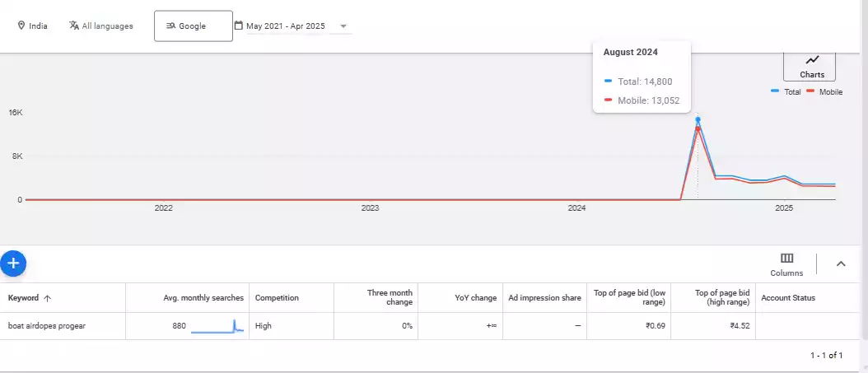Click the India location pin icon
The image size is (868, 373).
pyautogui.click(x=21, y=26)
